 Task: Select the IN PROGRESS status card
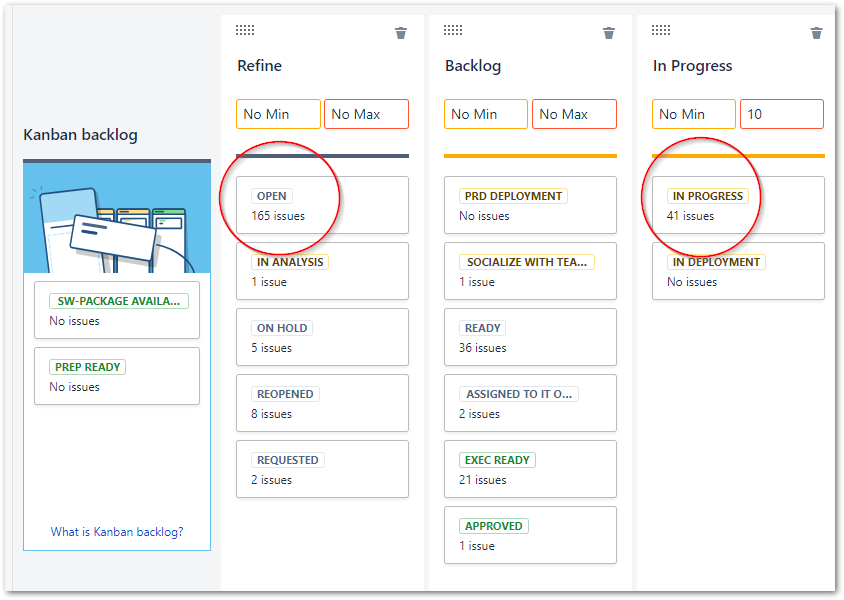pos(738,205)
